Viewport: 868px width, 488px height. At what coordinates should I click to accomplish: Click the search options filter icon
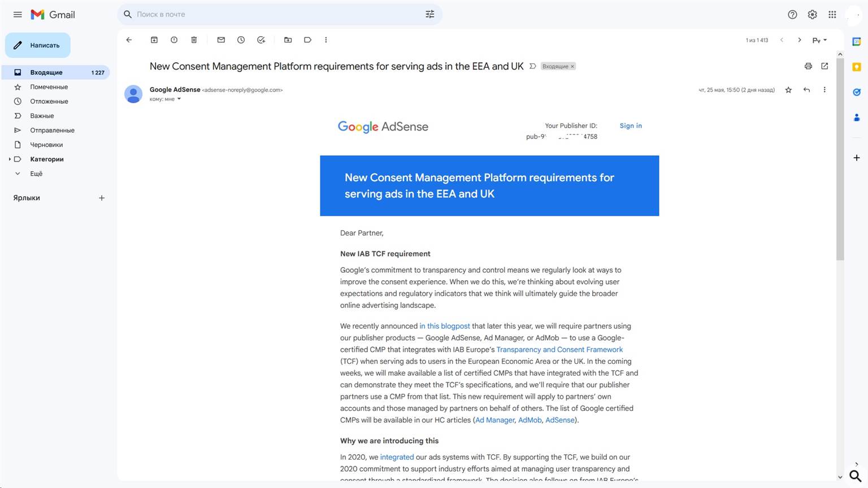point(430,14)
